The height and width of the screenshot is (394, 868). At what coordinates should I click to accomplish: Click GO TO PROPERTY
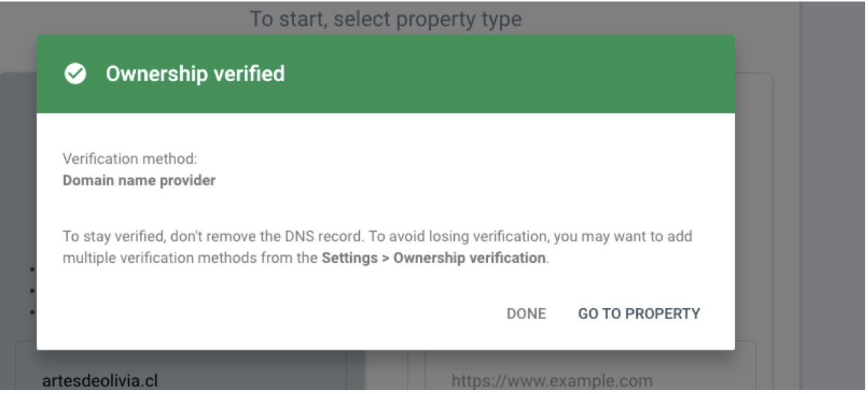coord(639,314)
